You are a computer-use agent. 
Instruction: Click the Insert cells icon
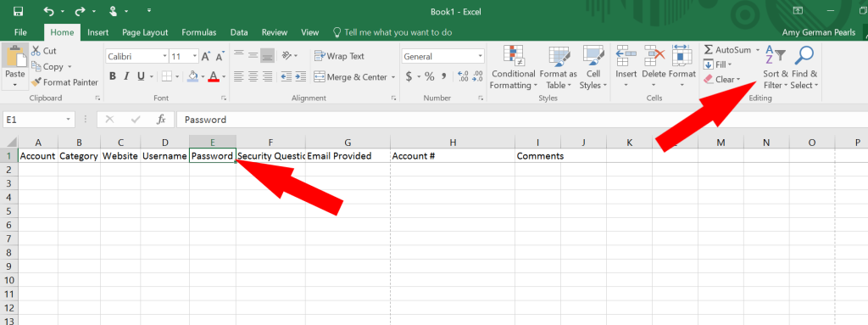(x=626, y=56)
